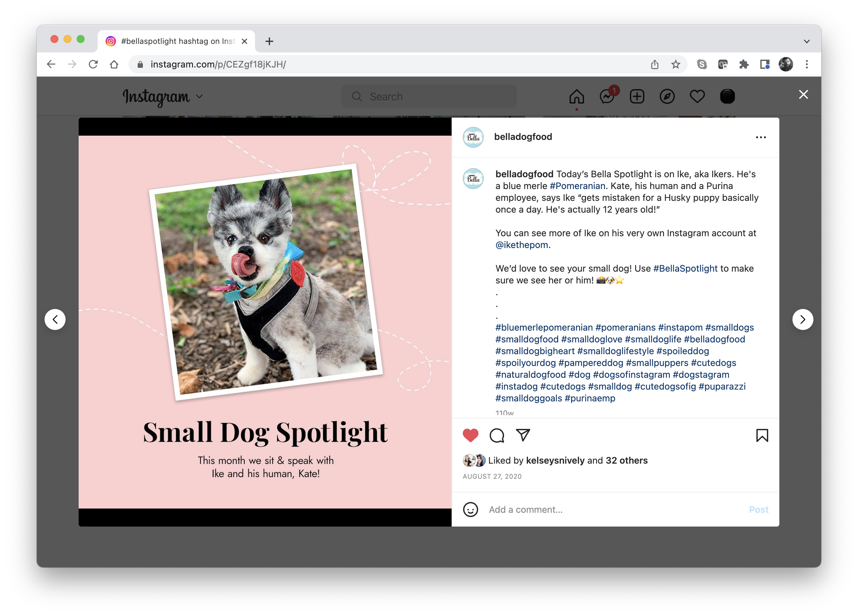Share post via paper plane icon
This screenshot has width=858, height=616.
(523, 435)
